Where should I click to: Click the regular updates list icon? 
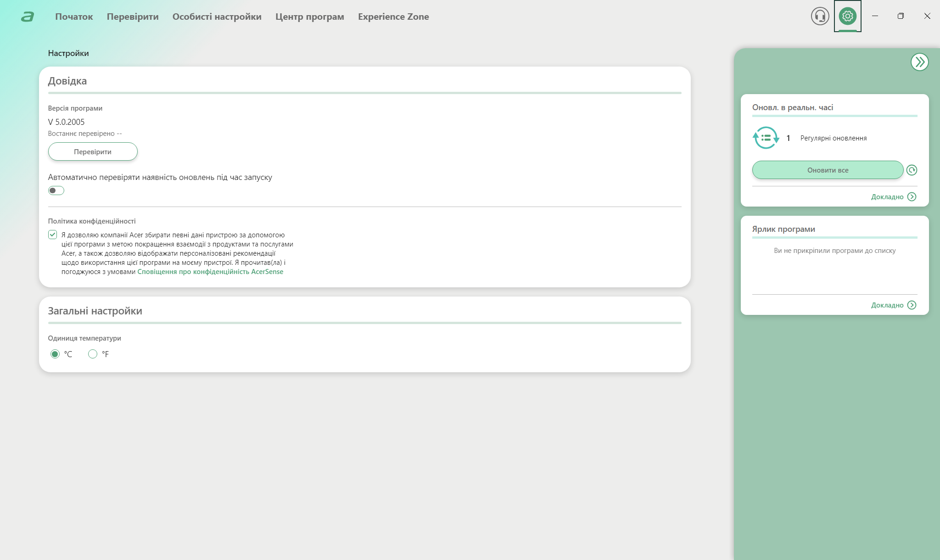(x=766, y=138)
